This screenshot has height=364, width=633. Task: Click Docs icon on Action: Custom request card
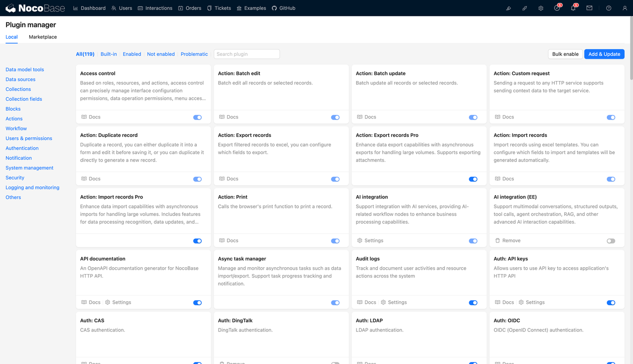(497, 117)
